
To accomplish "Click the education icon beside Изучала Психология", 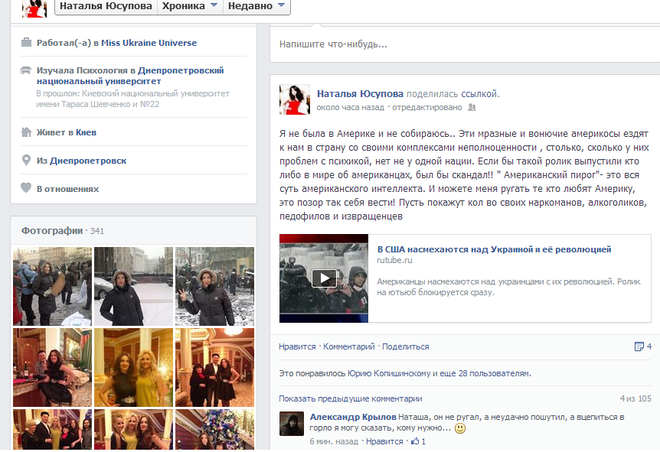I will coord(26,70).
